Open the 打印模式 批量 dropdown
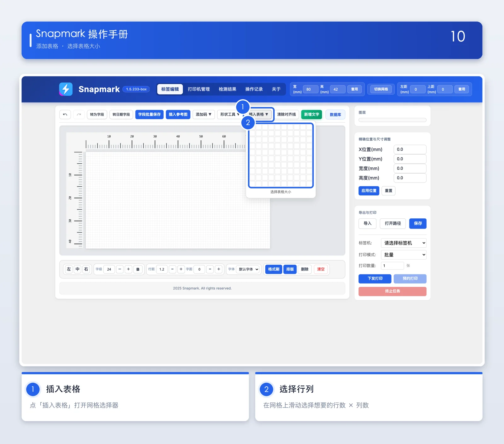The height and width of the screenshot is (444, 504). click(x=404, y=255)
